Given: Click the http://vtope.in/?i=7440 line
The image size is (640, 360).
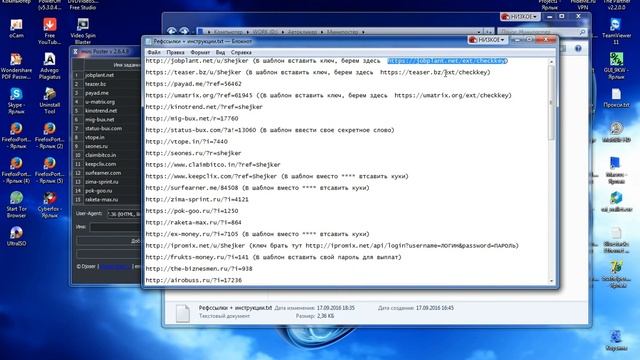Looking at the screenshot, I should coord(187,142).
